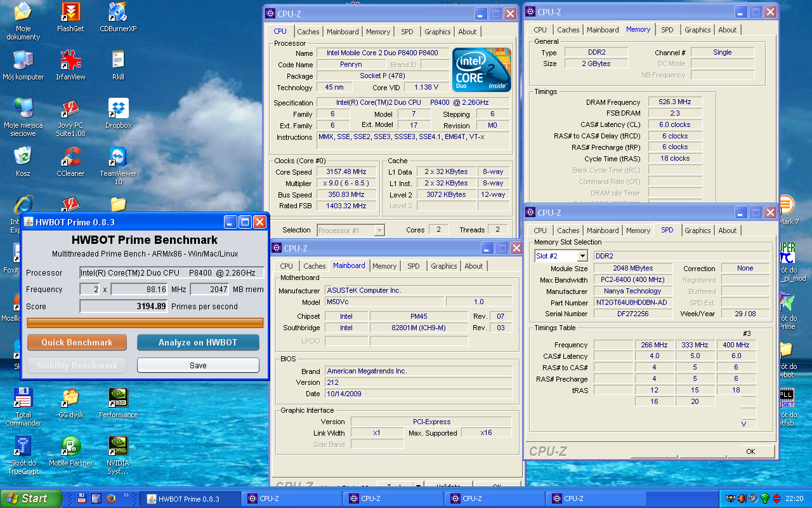
Task: Launch Dropbox from the desktop
Action: click(x=118, y=114)
